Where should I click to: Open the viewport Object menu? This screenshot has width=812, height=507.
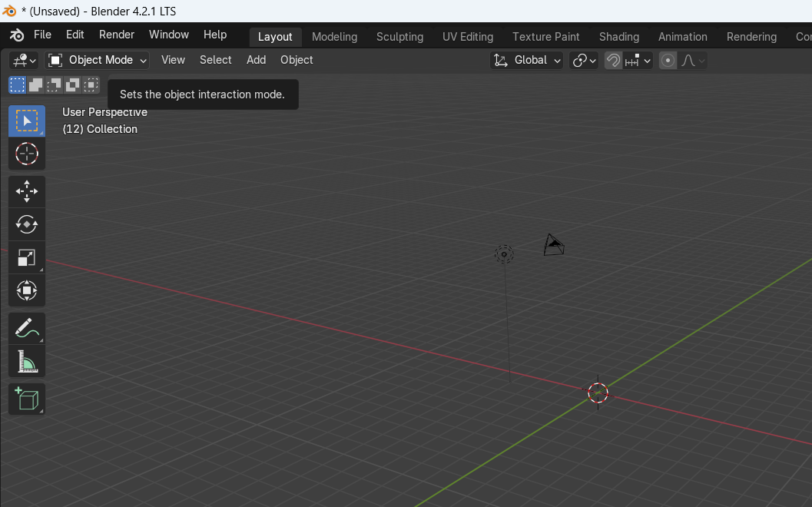pos(297,60)
